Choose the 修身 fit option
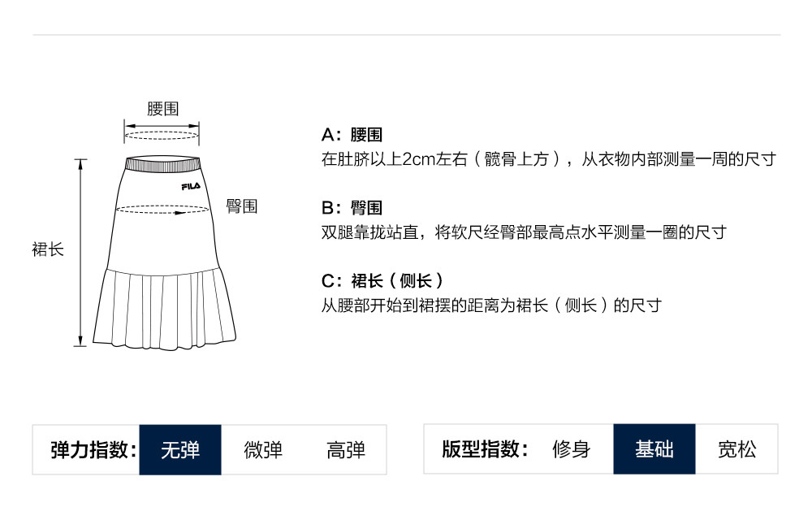812x520 pixels. coord(572,448)
